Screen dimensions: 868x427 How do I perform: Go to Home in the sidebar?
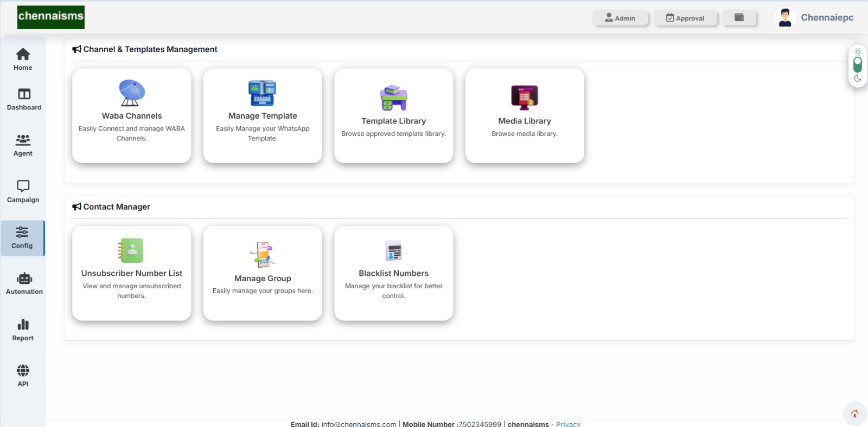23,59
